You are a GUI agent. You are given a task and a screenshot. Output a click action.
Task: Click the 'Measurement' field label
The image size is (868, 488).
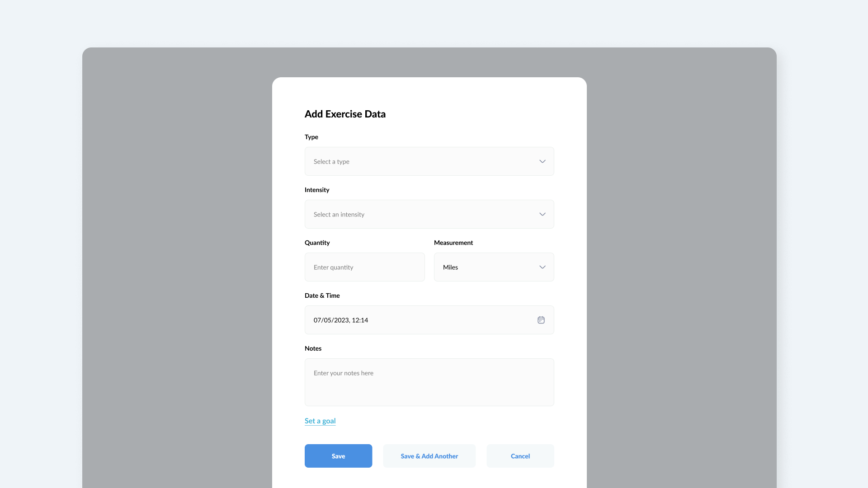(x=453, y=243)
